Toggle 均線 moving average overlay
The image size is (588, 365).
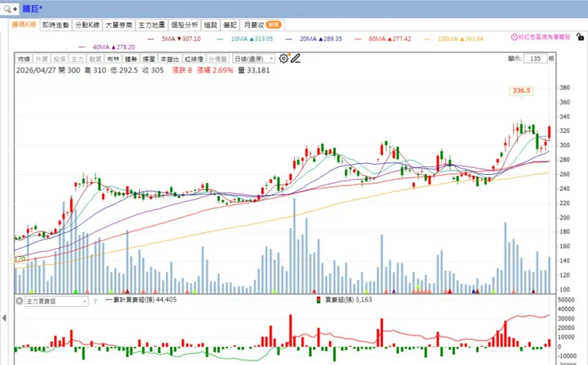coord(24,59)
